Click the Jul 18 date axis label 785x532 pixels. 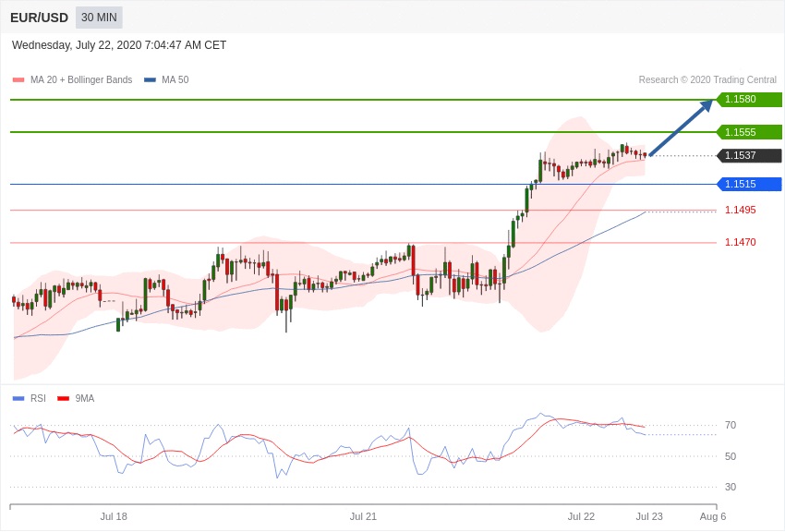click(x=114, y=516)
